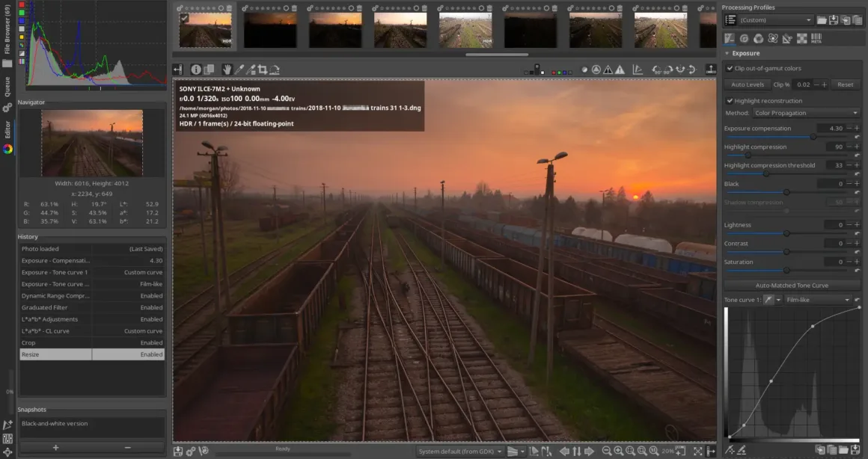Expand the (Custom) processing profiles dropdown

click(x=771, y=19)
